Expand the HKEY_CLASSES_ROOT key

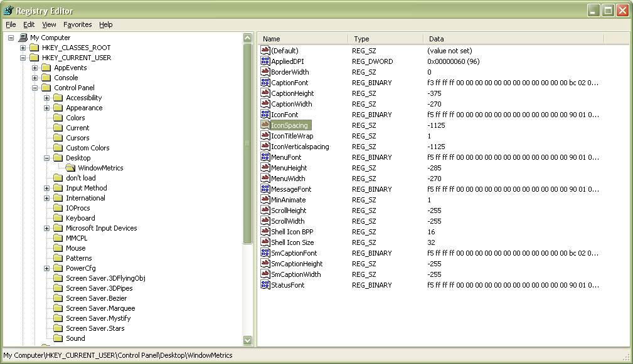pyautogui.click(x=23, y=48)
